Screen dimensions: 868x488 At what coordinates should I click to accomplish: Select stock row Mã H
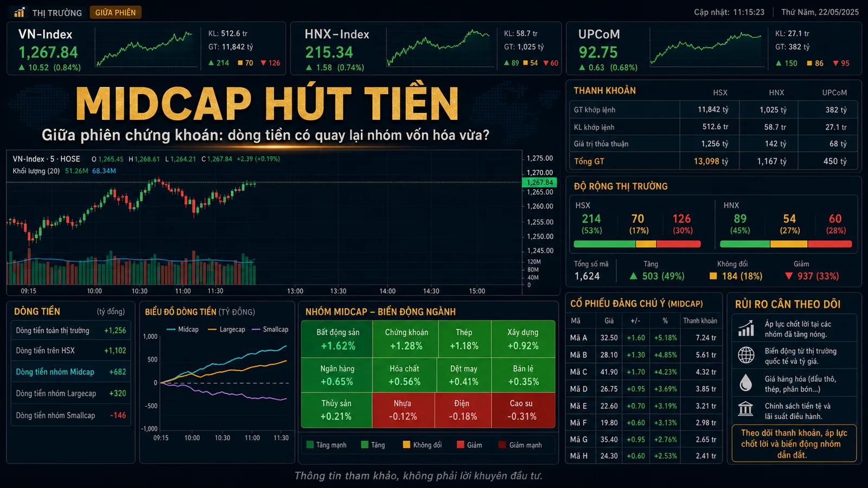pyautogui.click(x=643, y=456)
